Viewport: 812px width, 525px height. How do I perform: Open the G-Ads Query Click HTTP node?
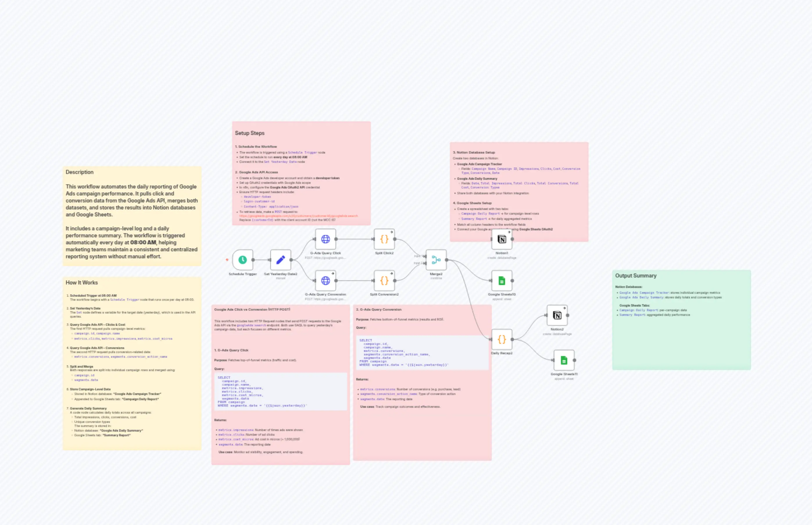click(325, 239)
